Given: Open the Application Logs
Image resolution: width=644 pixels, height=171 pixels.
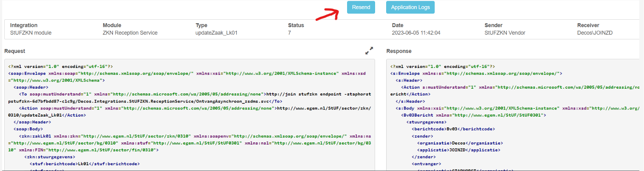Looking at the screenshot, I should click(x=410, y=8).
